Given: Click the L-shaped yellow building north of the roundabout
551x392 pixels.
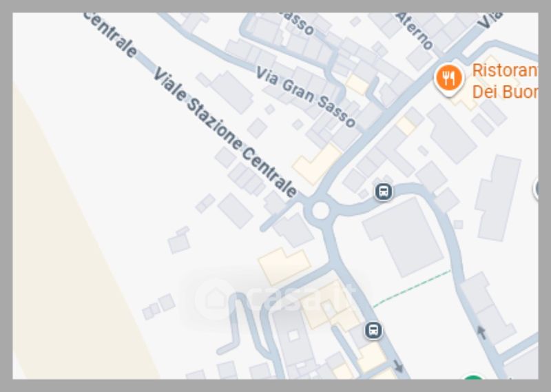Looking at the screenshot, I should (x=317, y=164).
